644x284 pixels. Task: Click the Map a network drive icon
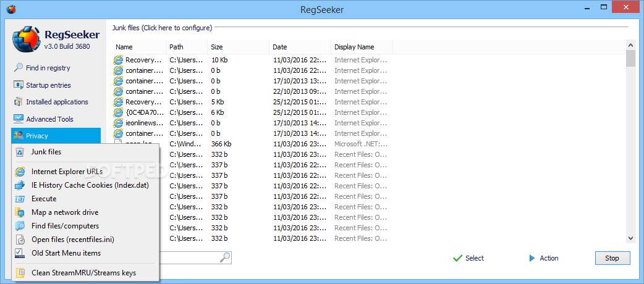pos(20,212)
